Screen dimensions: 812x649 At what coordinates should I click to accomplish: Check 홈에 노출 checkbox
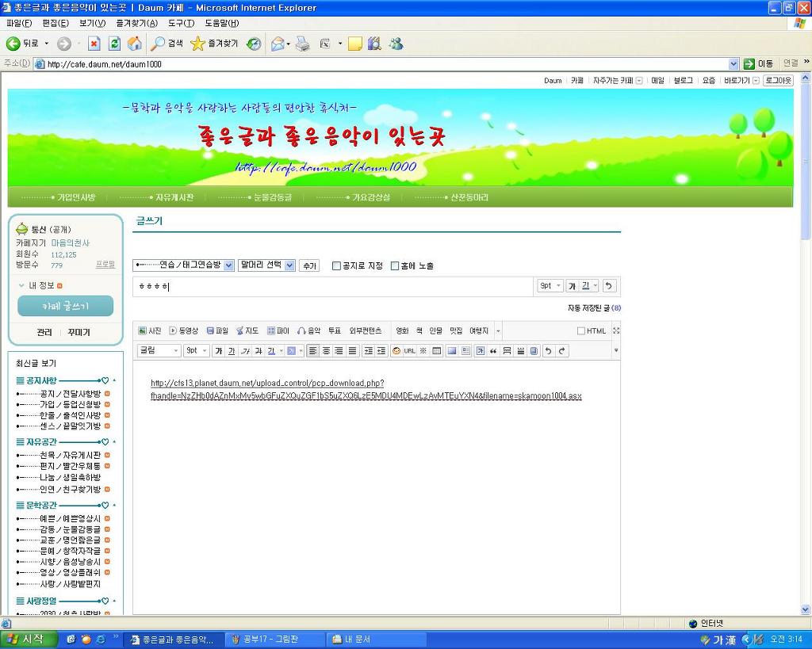point(395,266)
